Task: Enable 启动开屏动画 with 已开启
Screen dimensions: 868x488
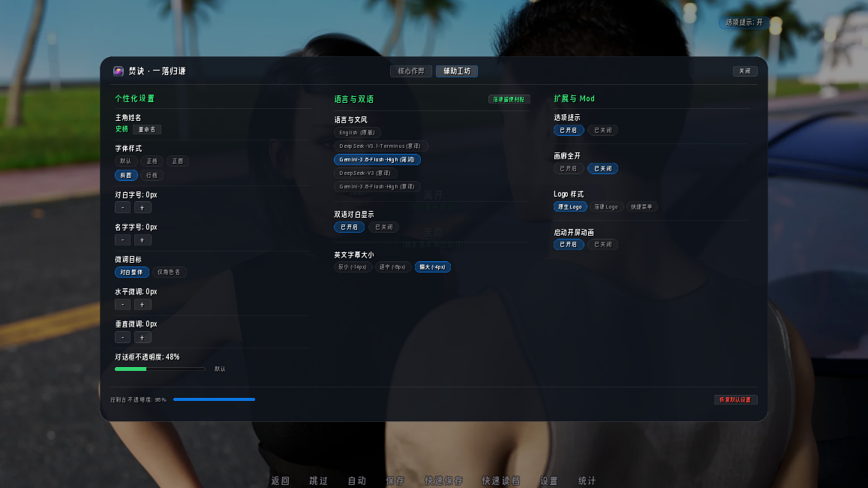Action: click(x=569, y=244)
